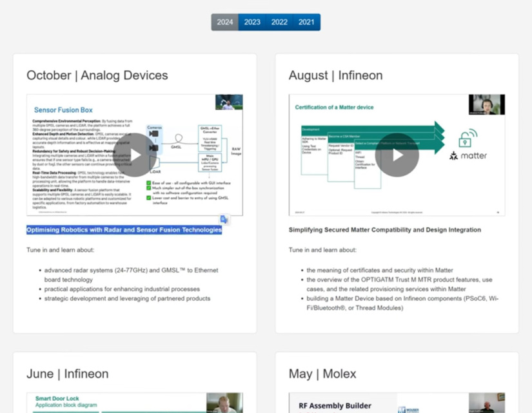Click the padlock icon above the Matter logo
532x413 pixels.
(x=465, y=140)
